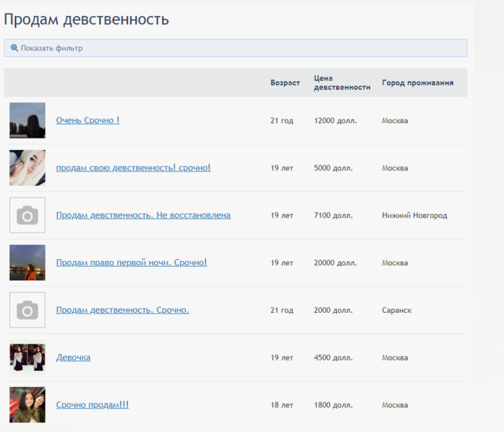Sort by the "Цена девственности" column header
The width and height of the screenshot is (504, 432).
pos(342,83)
